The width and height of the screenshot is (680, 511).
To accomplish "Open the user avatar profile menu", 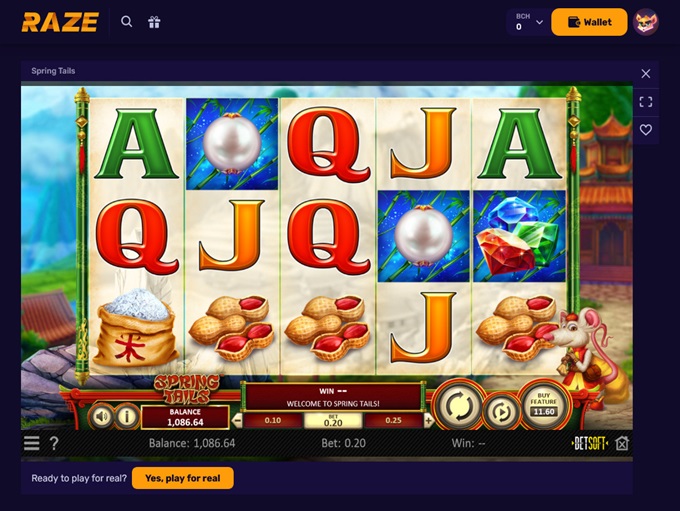I will coord(646,22).
